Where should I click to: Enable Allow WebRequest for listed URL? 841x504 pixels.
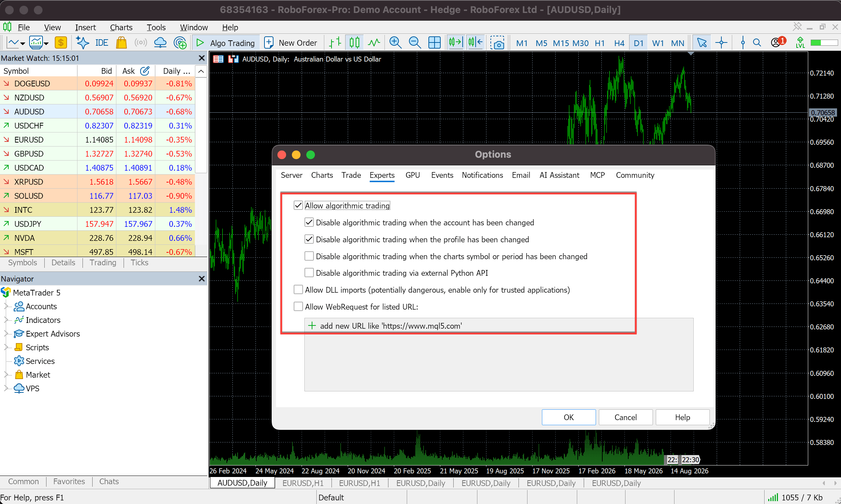click(298, 307)
